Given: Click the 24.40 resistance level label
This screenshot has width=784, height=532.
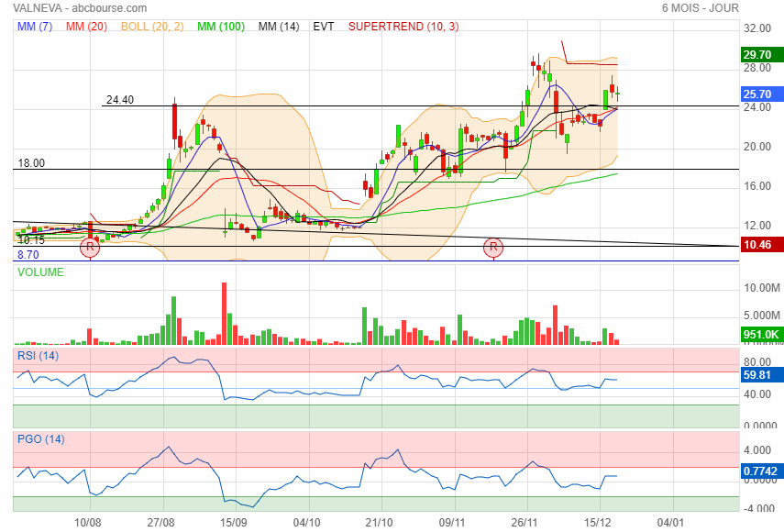Looking at the screenshot, I should (120, 100).
